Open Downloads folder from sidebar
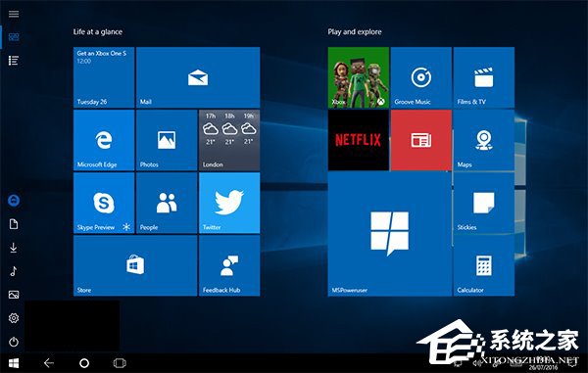Image resolution: width=588 pixels, height=373 pixels. (14, 248)
